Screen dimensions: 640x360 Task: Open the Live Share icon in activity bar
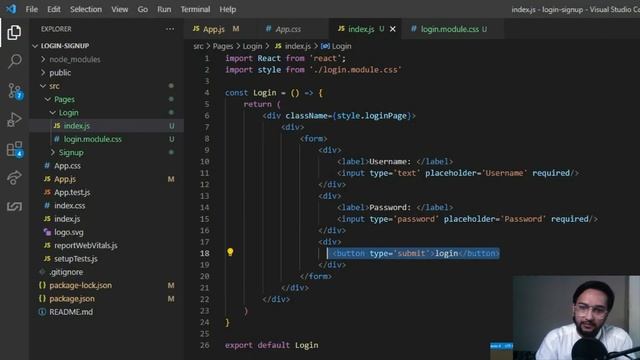pos(14,178)
